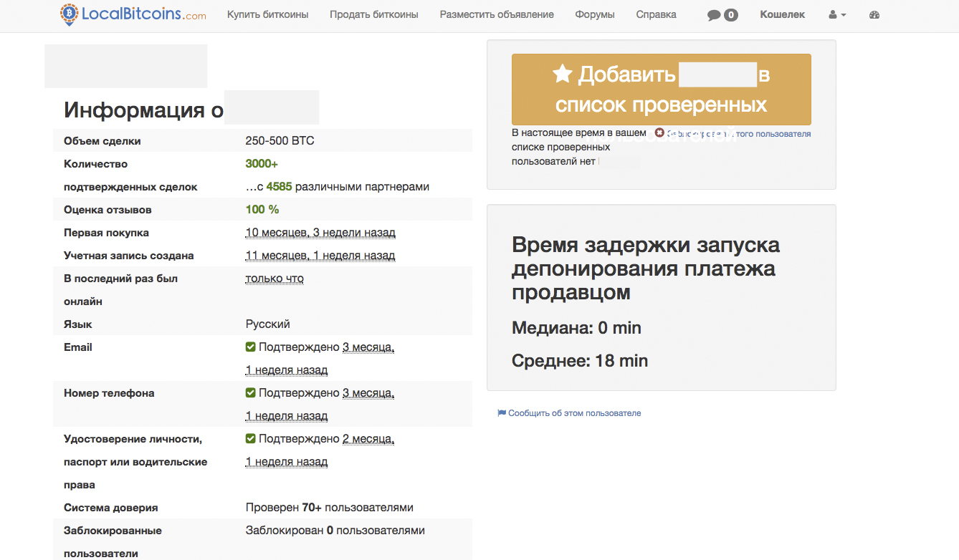Click green checkmark next to Email
This screenshot has height=560, width=959.
pyautogui.click(x=250, y=347)
